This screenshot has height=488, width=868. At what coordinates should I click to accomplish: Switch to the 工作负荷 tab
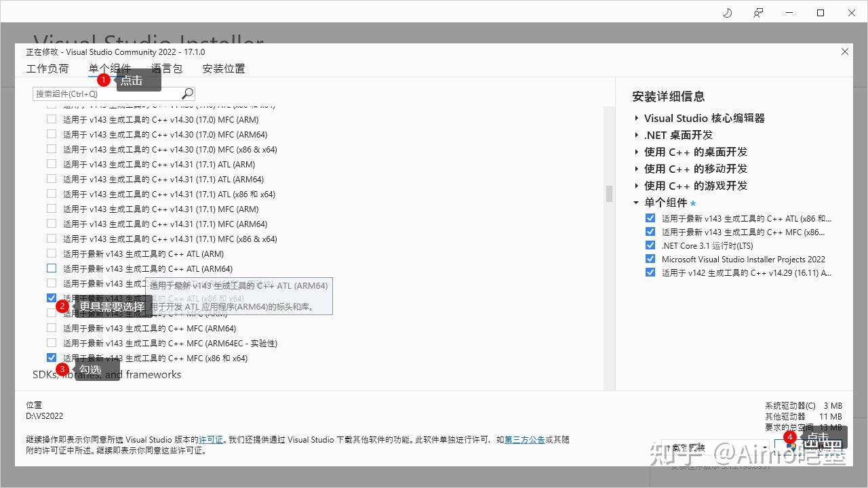click(x=47, y=68)
